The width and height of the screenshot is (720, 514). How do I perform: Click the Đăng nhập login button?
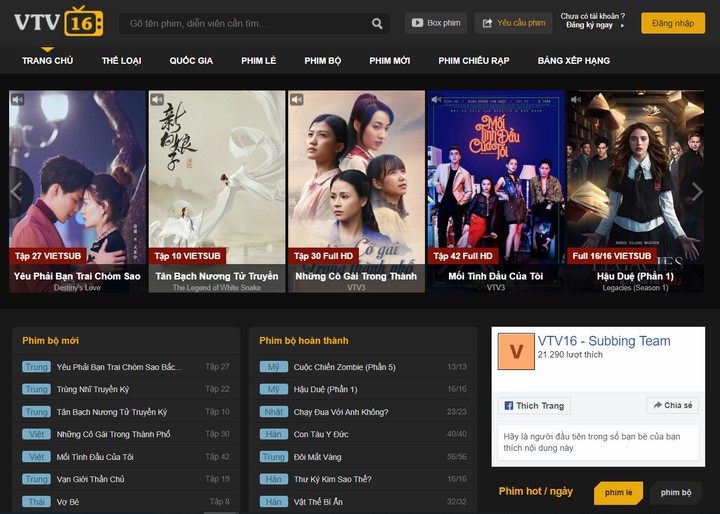coord(672,23)
